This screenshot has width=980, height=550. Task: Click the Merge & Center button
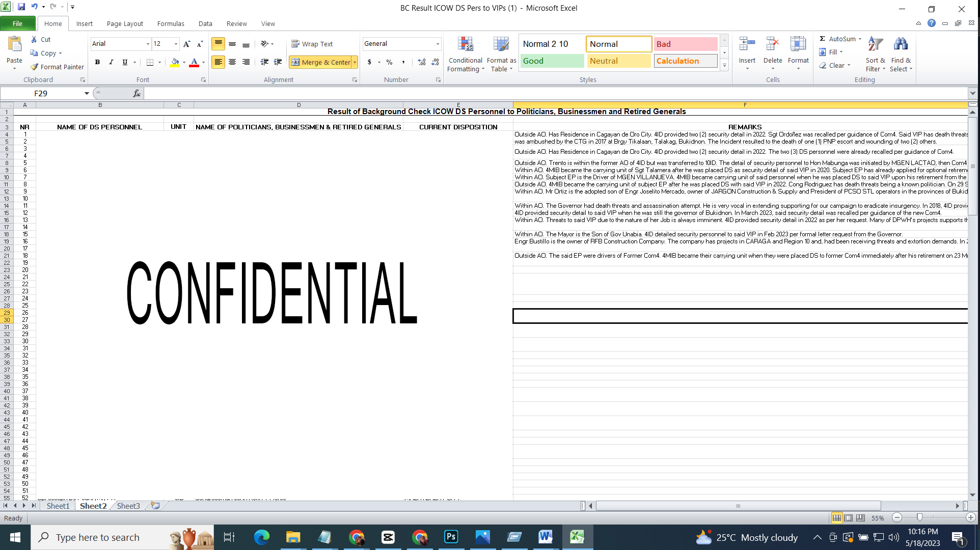pyautogui.click(x=321, y=62)
